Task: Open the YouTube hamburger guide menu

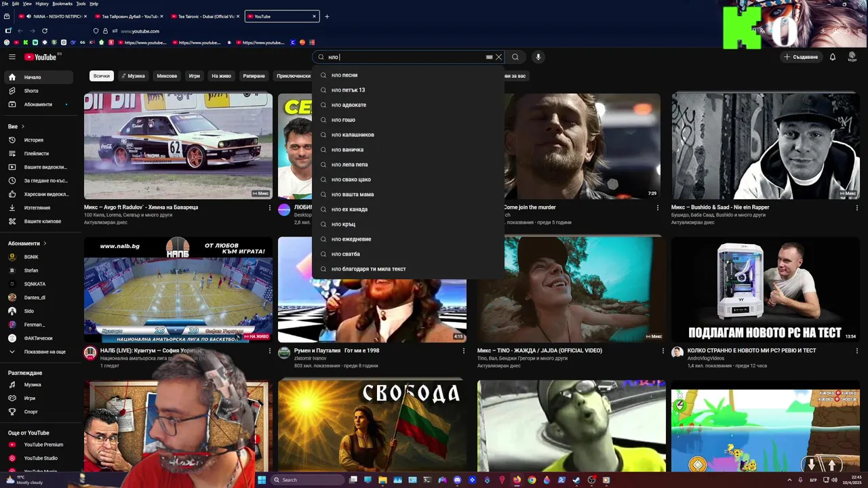Action: pos(12,57)
